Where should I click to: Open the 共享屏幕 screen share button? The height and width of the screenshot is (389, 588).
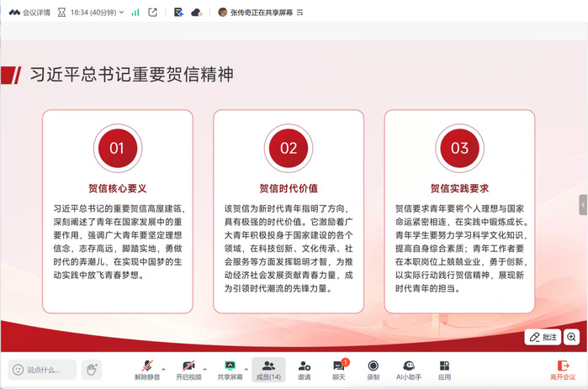(x=229, y=369)
